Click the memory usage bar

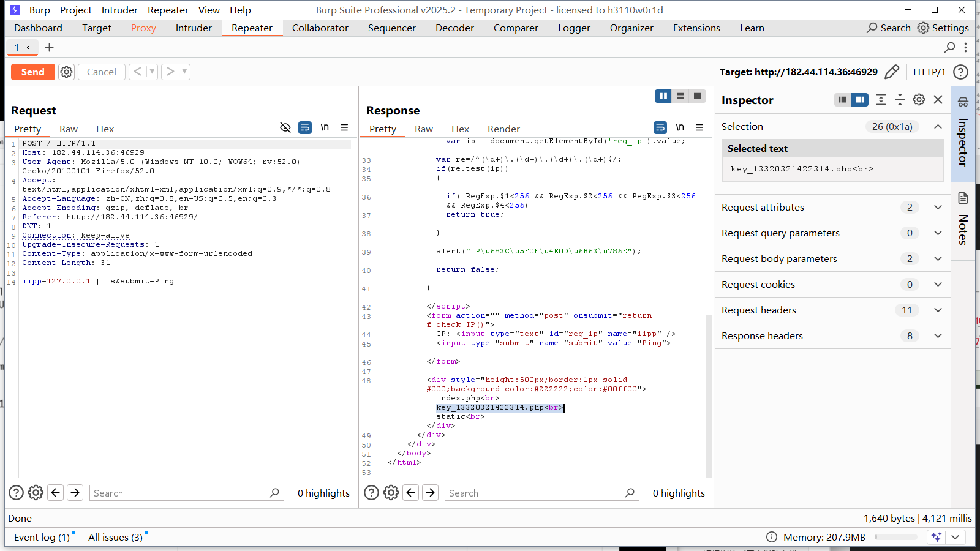pos(895,537)
